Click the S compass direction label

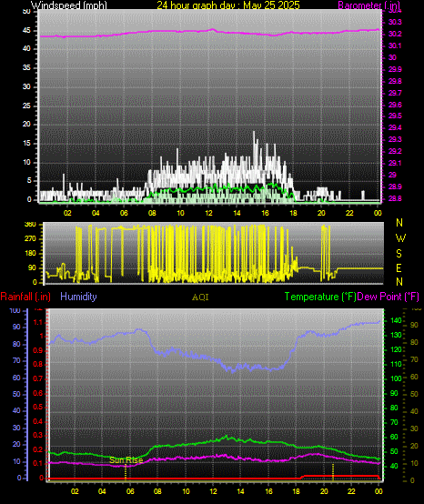coord(399,254)
